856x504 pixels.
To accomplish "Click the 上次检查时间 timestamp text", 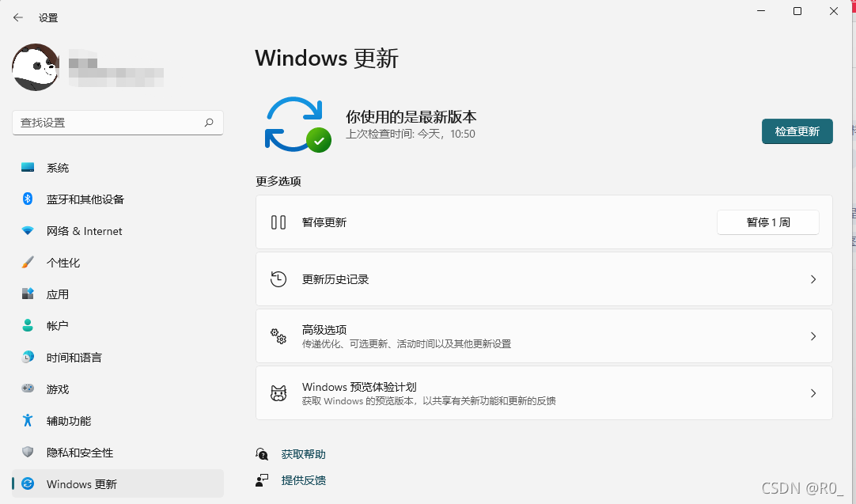I will tap(411, 134).
